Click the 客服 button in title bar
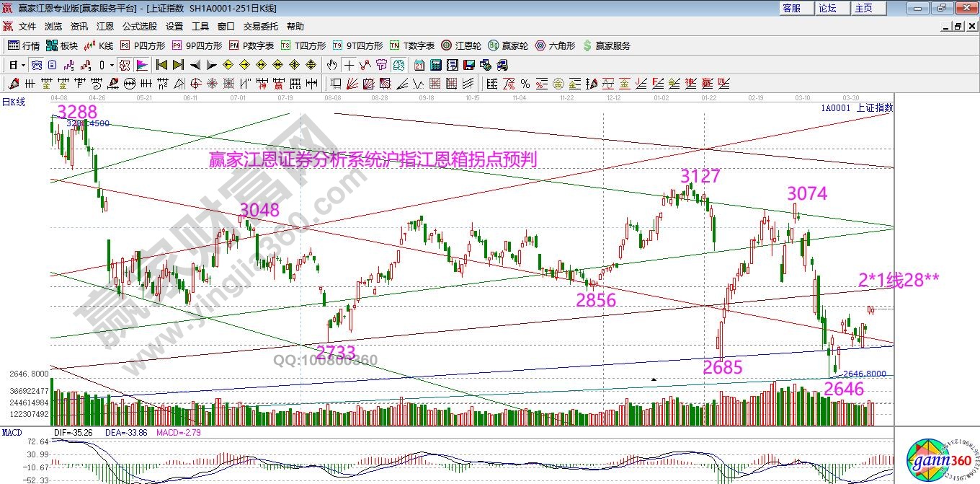The height and width of the screenshot is (484, 980). click(x=791, y=8)
